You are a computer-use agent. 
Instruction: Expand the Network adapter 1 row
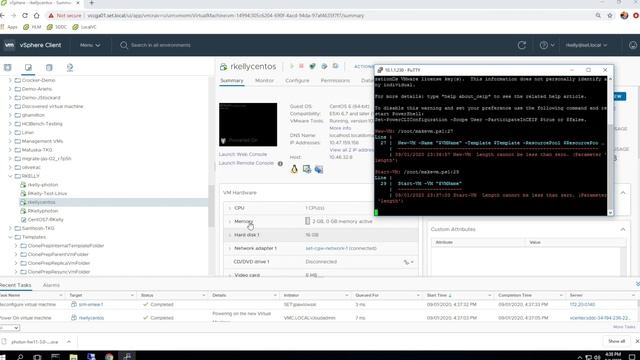(229, 249)
